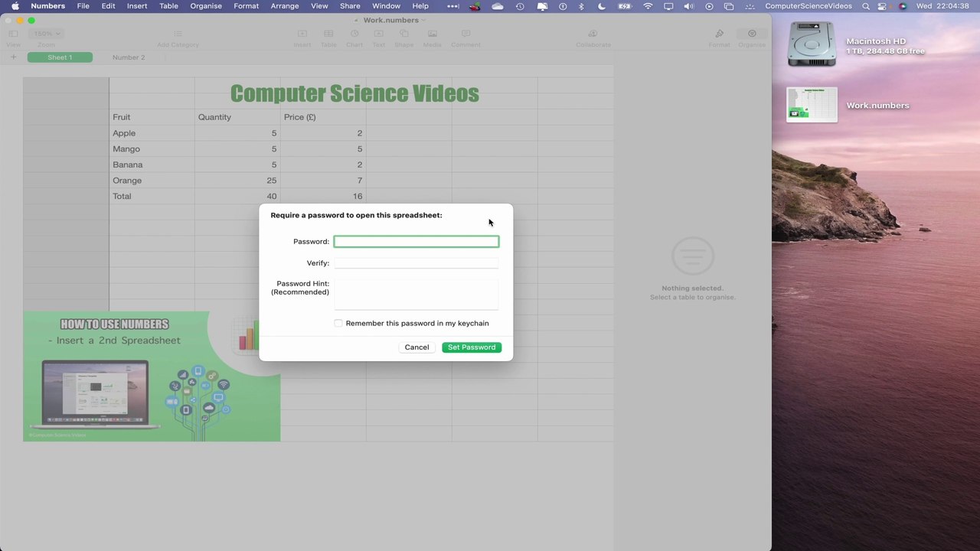This screenshot has height=551, width=980.
Task: Switch to the Sheet 1 tab
Action: (60, 57)
